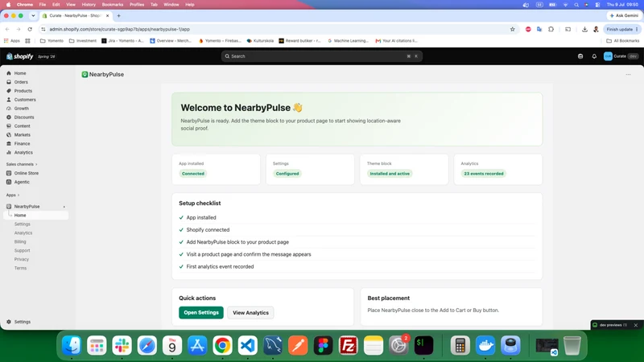
Task: Close the dev previews bar
Action: [636, 325]
